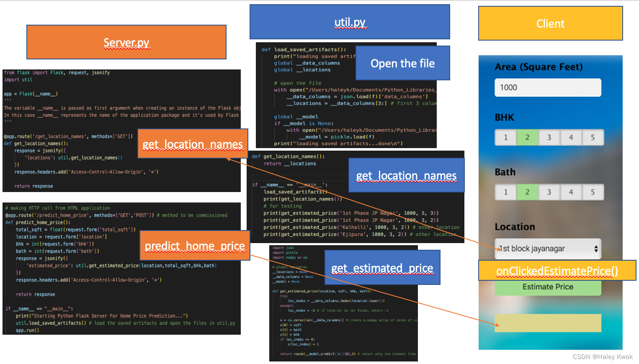Click the 'import util' code line
Viewport: 639px width, 364px height.
(x=18, y=79)
